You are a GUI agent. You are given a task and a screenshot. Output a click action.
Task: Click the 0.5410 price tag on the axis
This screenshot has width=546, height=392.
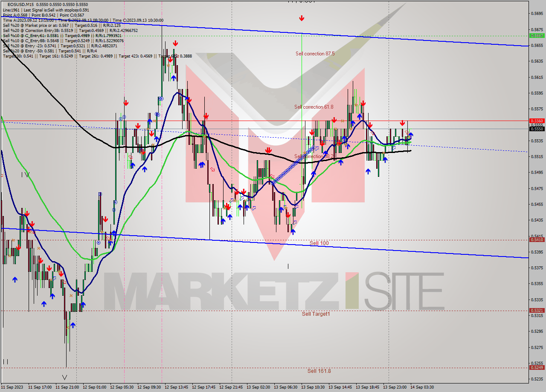(x=536, y=239)
